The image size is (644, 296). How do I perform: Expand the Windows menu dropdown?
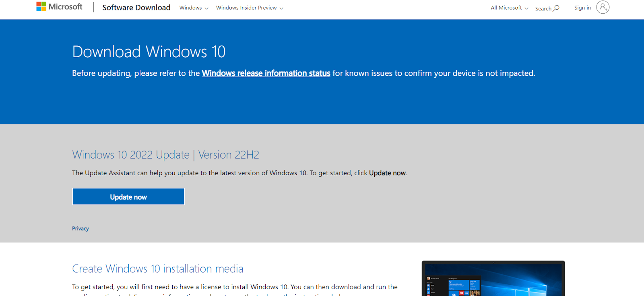pos(194,8)
